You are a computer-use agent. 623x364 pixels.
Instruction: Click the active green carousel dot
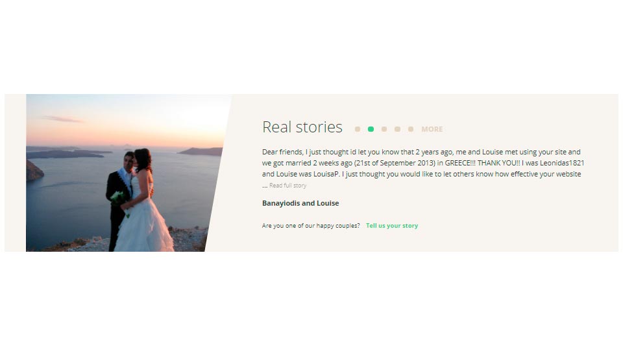point(371,129)
